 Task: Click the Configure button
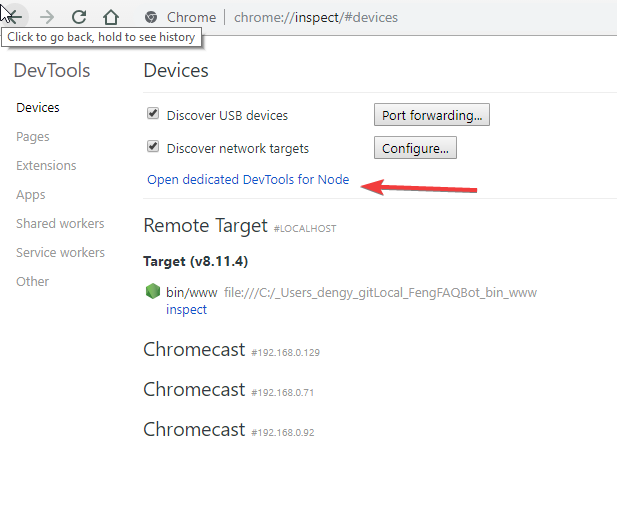[415, 148]
